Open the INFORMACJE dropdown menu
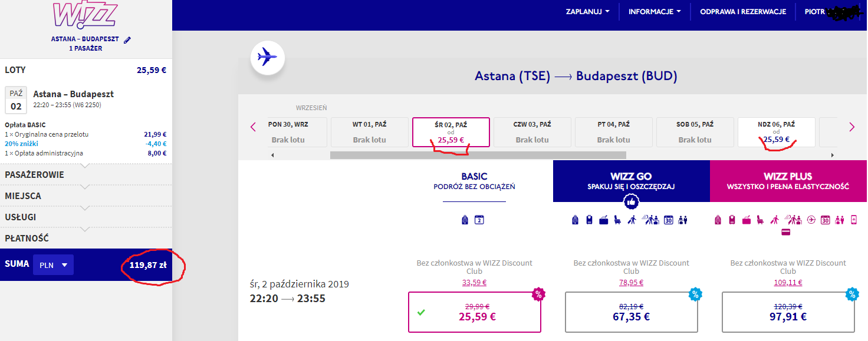The image size is (868, 341). pos(655,12)
